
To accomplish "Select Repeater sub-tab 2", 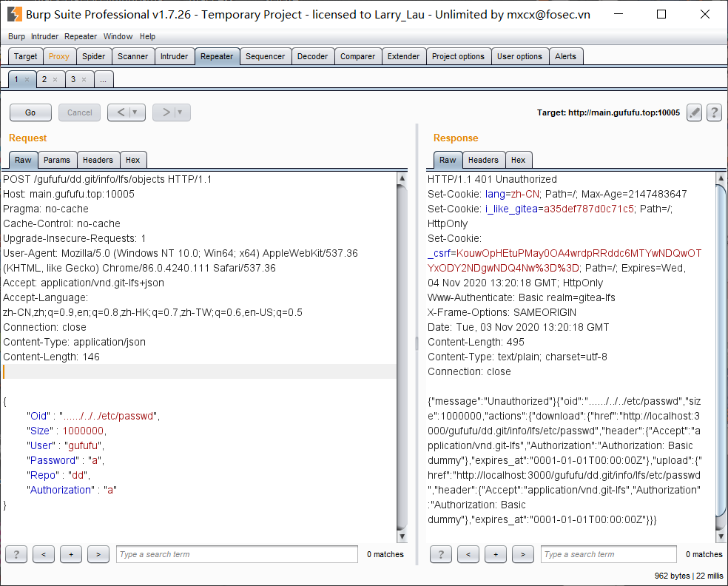I will pos(44,79).
